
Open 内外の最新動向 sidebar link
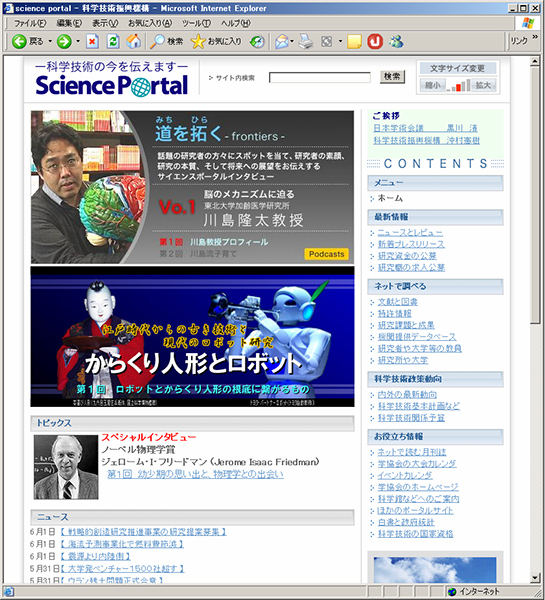(407, 395)
